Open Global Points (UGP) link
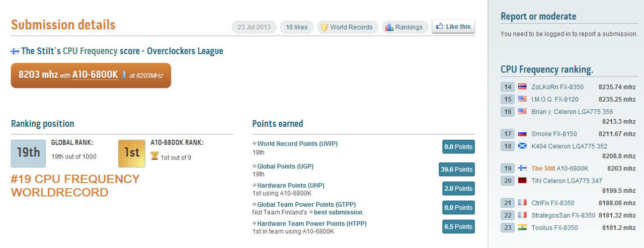The image size is (644, 248). tap(285, 167)
